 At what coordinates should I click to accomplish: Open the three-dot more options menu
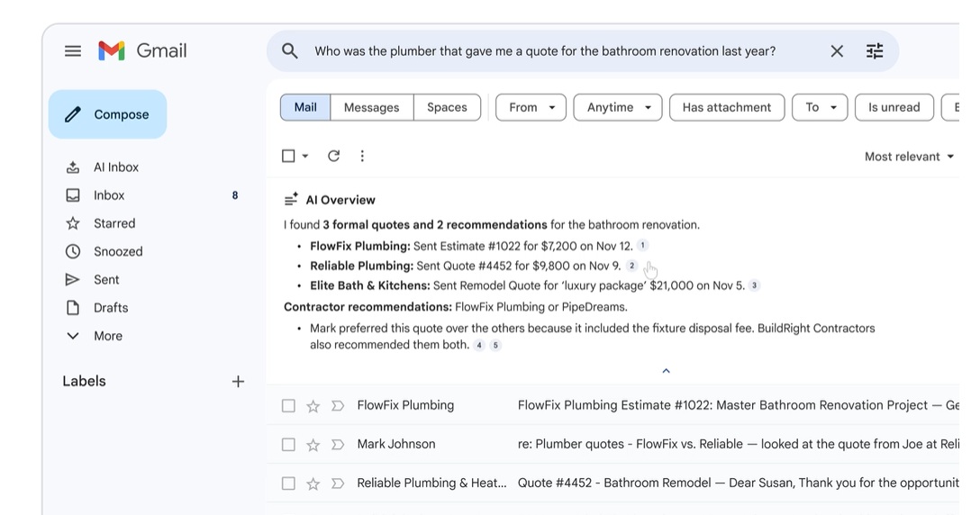[362, 156]
